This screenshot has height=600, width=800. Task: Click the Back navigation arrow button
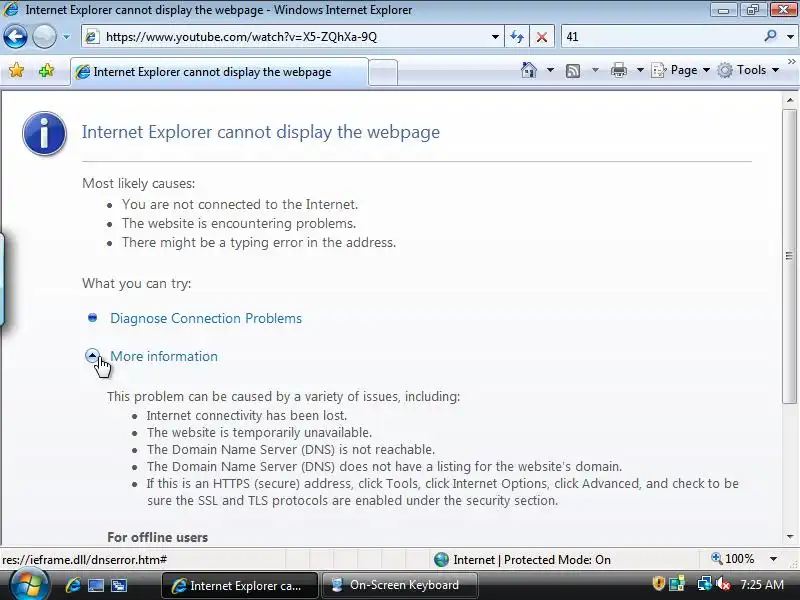(x=15, y=37)
